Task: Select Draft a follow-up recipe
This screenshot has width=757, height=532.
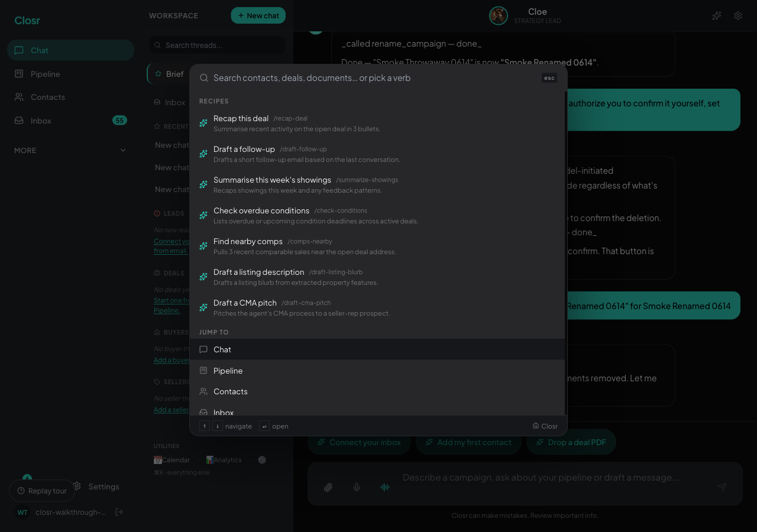Action: [x=377, y=154]
